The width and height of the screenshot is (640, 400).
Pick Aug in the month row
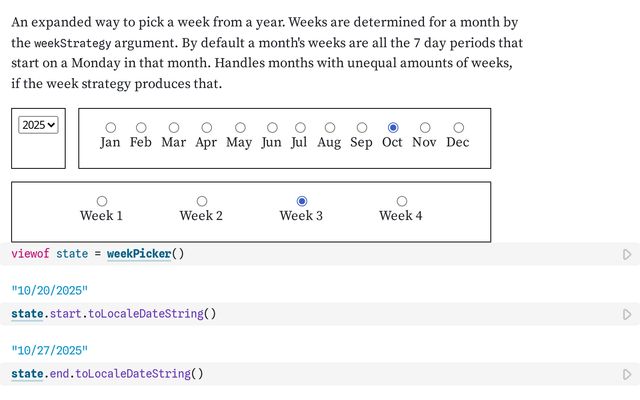329,128
